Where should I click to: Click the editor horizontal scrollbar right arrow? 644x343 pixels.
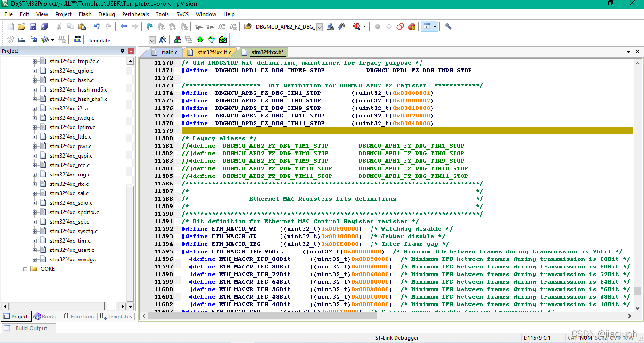tap(630, 316)
